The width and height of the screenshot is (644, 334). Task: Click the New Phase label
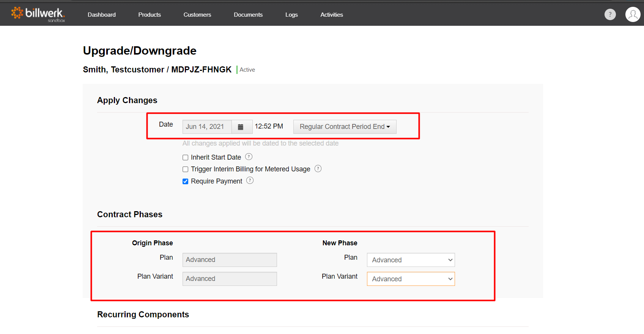coord(340,243)
